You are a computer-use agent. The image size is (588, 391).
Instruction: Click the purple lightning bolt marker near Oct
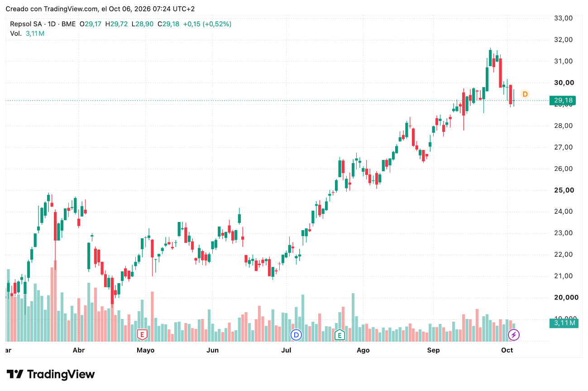tap(514, 335)
